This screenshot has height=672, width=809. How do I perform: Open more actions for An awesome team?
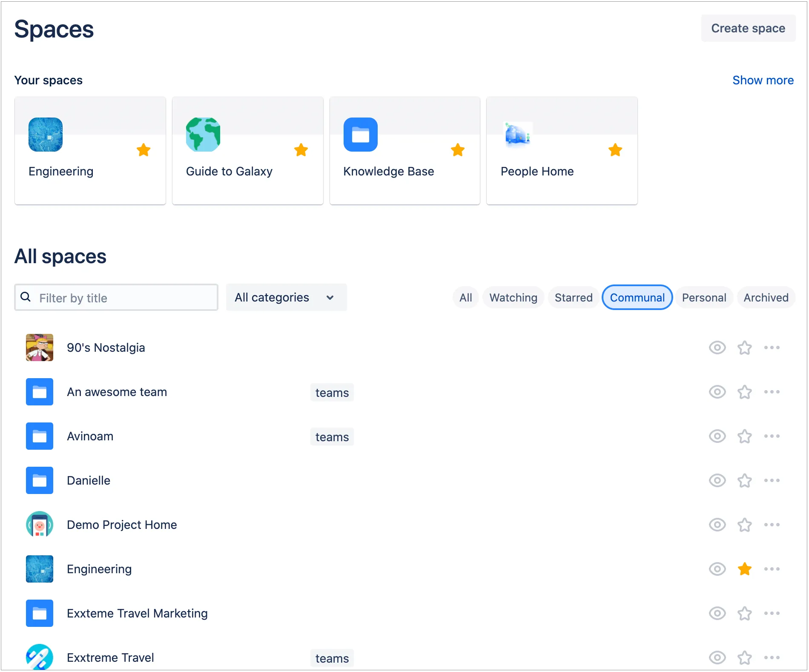click(772, 392)
